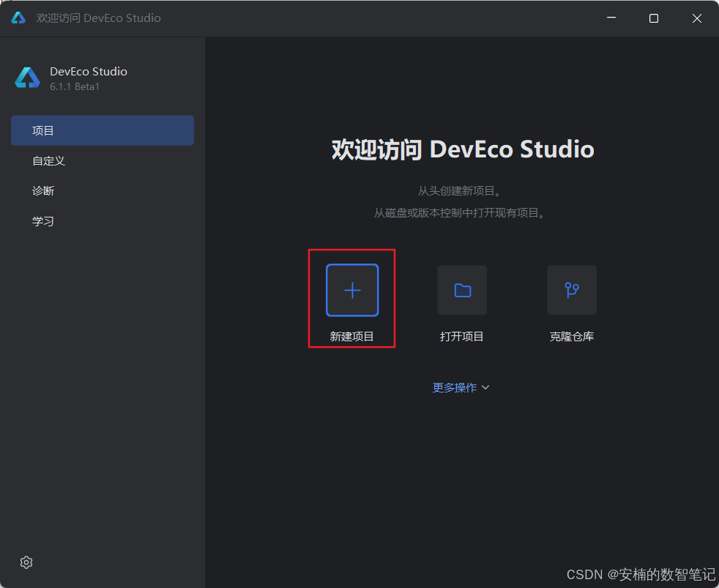Viewport: 719px width, 588px height.
Task: Click the Clone Repository branch icon
Action: (x=572, y=290)
